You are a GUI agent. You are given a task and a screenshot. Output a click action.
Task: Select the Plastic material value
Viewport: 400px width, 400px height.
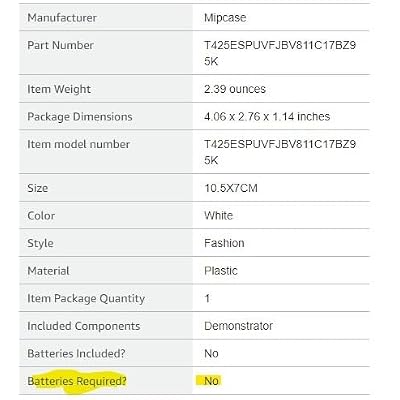[221, 271]
